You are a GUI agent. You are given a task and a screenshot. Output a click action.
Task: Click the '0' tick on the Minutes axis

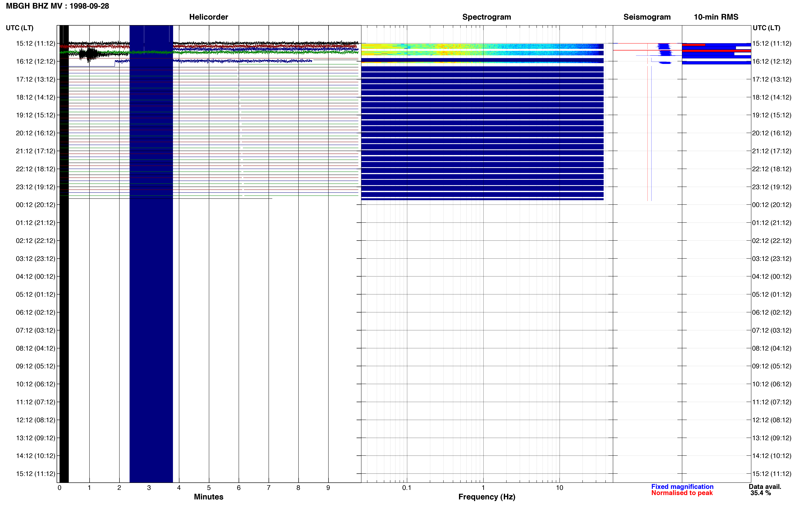59,487
